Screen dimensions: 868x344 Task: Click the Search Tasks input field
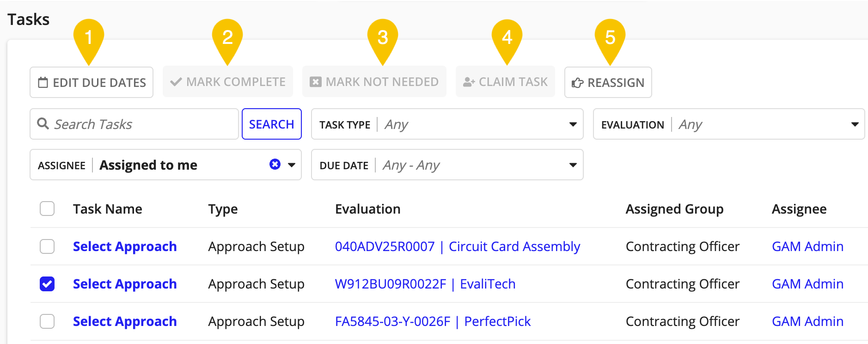click(134, 124)
